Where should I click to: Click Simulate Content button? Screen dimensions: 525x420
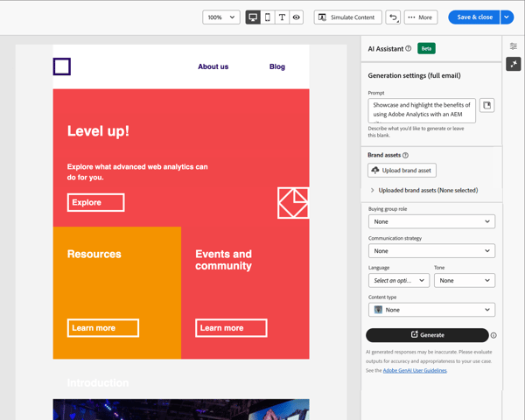point(347,17)
